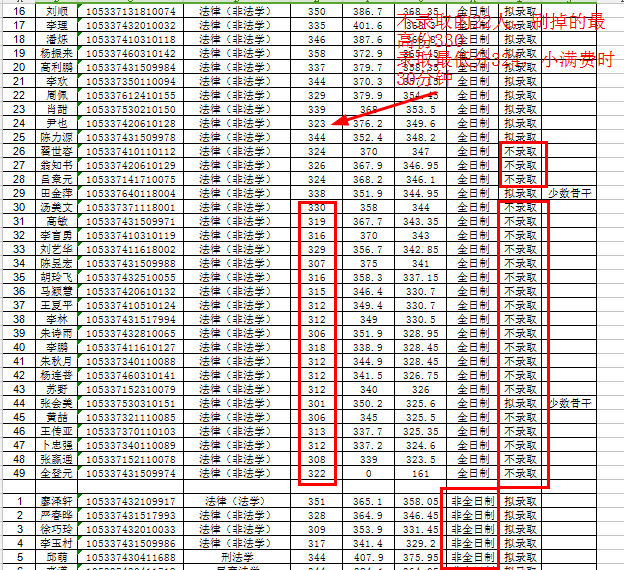Screen dimensions: 624x570
Task: Select the name cell 汤美文 in row 30
Action: 56,207
